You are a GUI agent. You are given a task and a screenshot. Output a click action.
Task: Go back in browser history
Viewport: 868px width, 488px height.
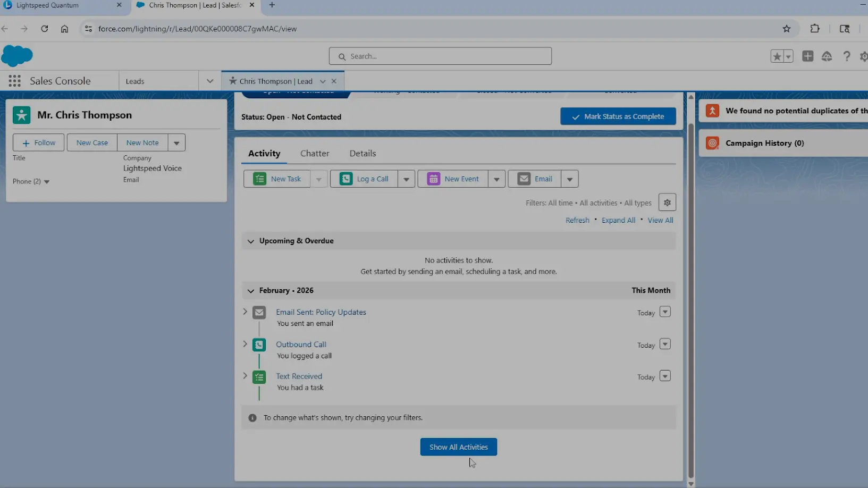click(5, 29)
